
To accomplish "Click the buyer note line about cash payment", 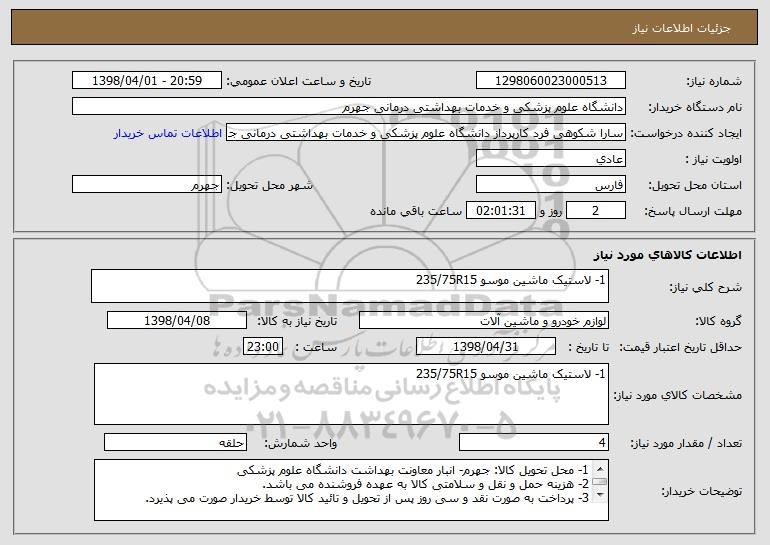I will 367,498.
